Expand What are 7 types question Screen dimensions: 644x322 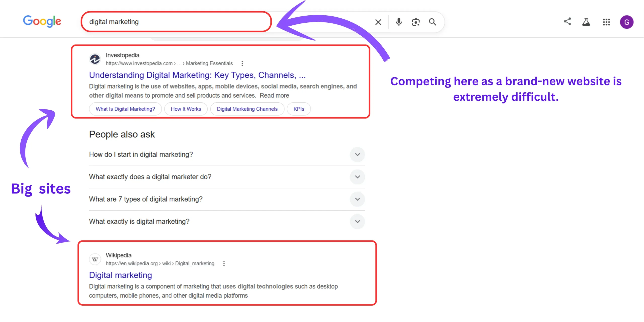227,199
